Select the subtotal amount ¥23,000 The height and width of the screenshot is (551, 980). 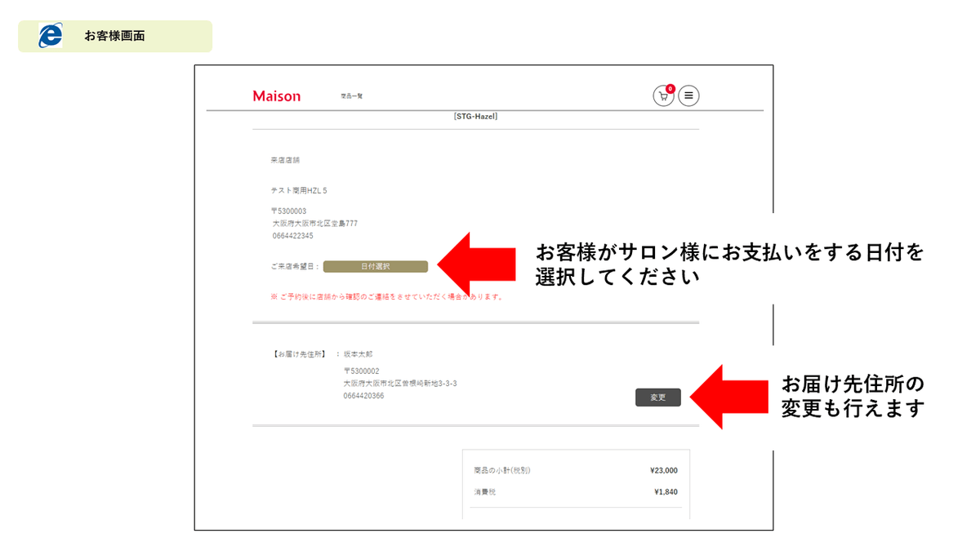(x=664, y=470)
